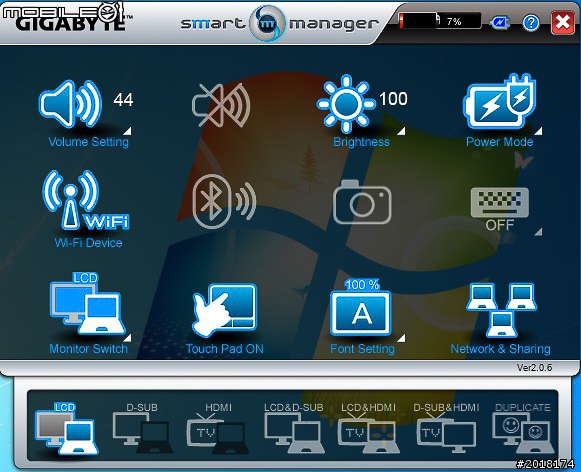Select the DUPLICATE display mode
Screen dimensions: 581x472
coord(523,428)
